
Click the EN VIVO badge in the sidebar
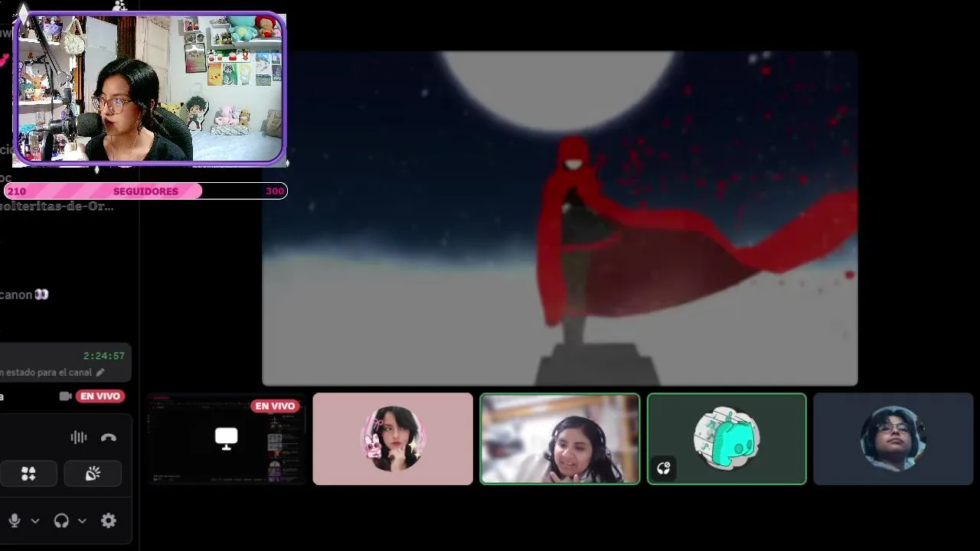point(100,396)
